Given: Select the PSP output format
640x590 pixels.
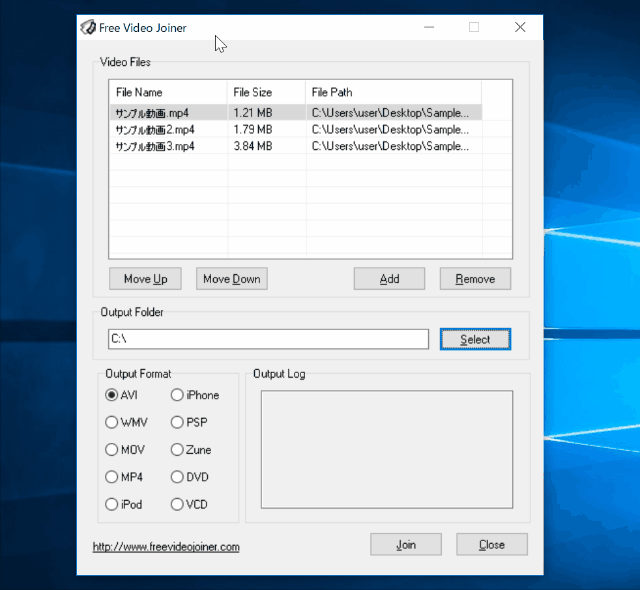Looking at the screenshot, I should coord(189,422).
